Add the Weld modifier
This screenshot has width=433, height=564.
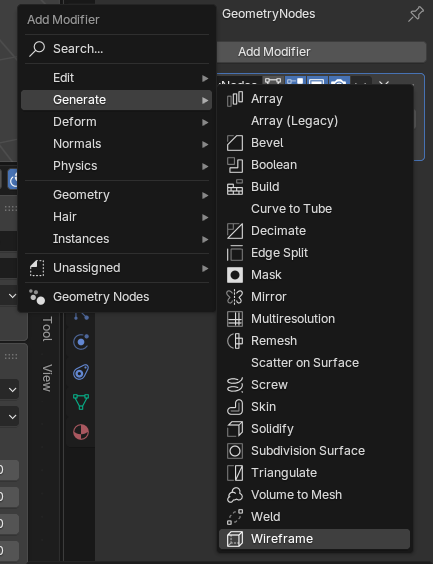tap(314, 517)
